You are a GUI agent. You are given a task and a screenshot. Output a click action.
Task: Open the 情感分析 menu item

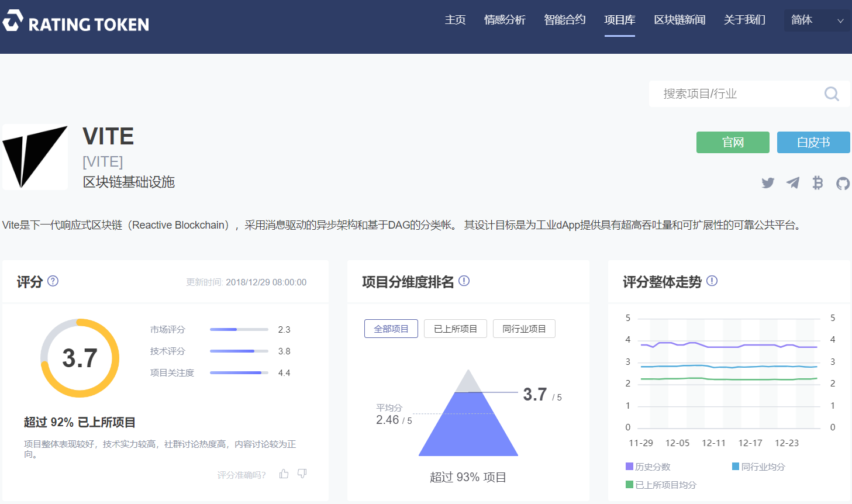[505, 20]
